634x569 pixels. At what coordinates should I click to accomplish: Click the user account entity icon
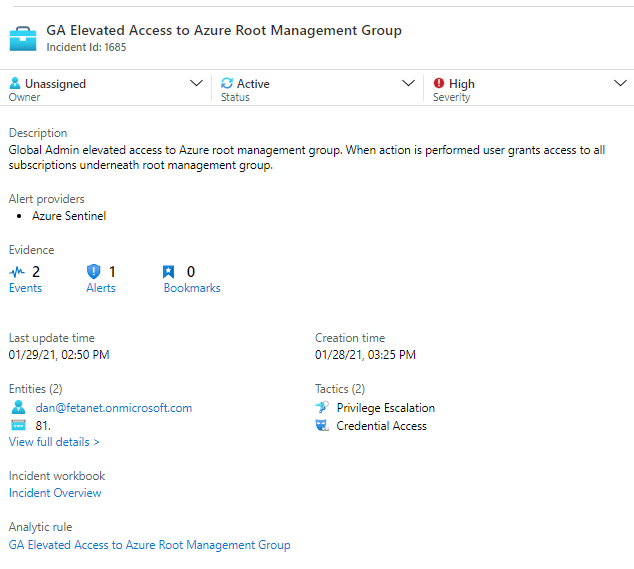click(x=17, y=408)
